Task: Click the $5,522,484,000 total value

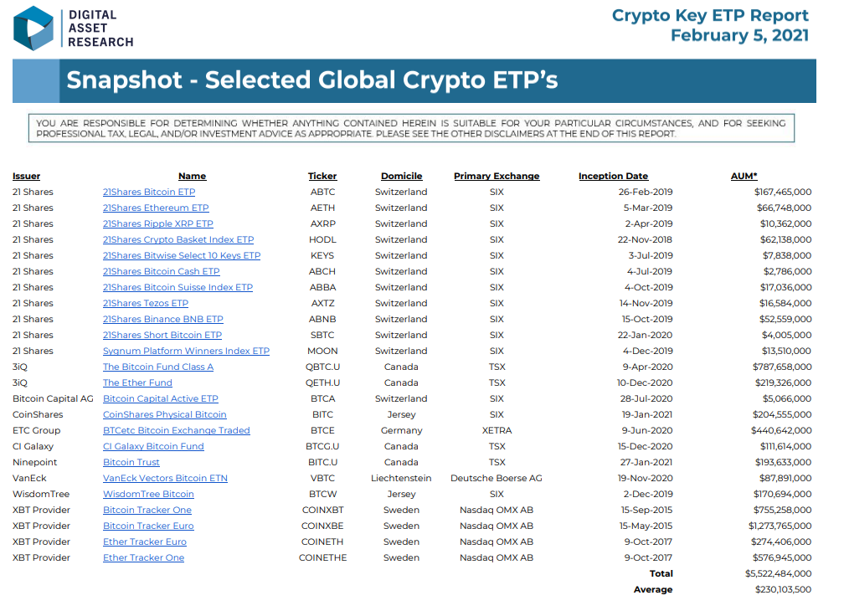Action: (x=779, y=573)
